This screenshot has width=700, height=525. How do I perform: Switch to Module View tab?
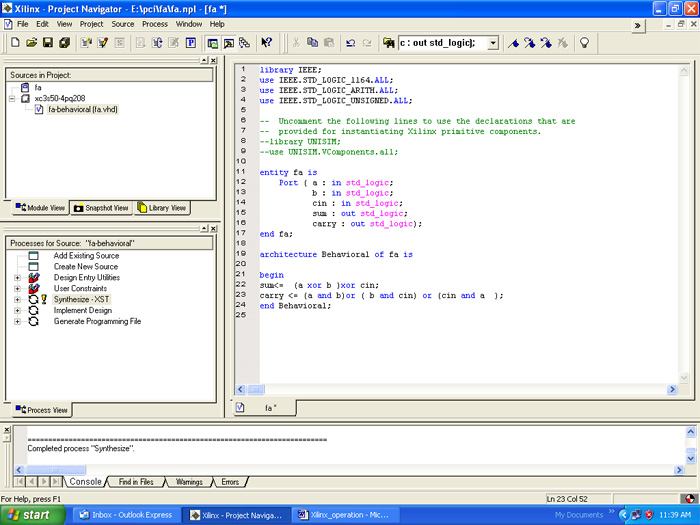point(40,208)
